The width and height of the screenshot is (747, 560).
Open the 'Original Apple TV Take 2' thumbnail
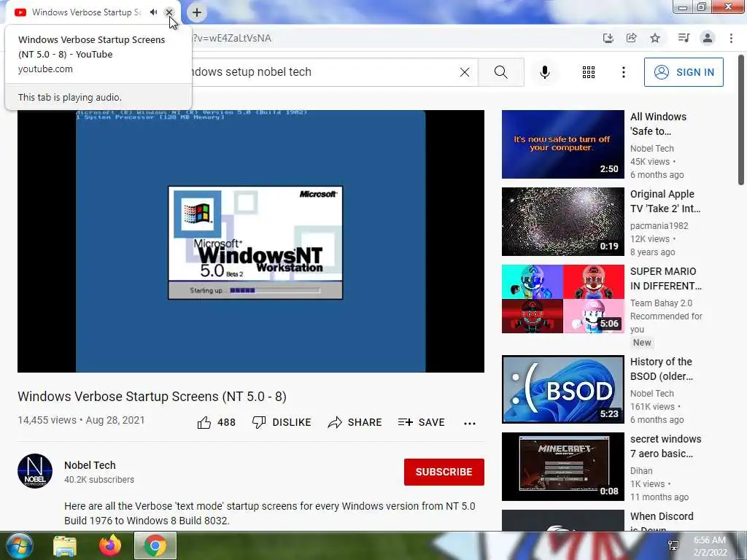click(562, 222)
